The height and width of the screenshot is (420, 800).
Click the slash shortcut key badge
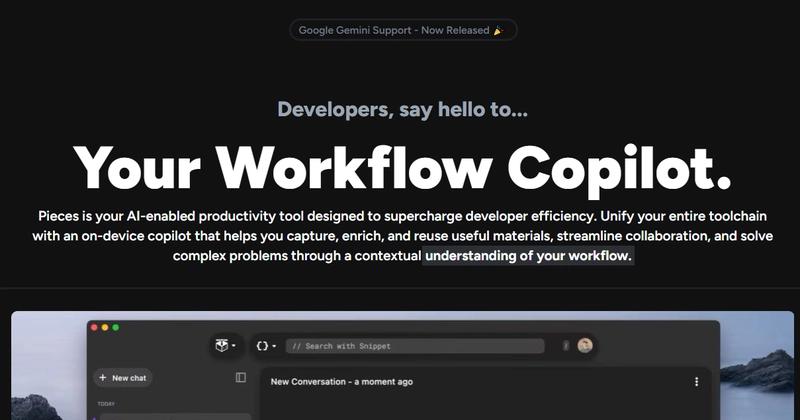(x=566, y=346)
